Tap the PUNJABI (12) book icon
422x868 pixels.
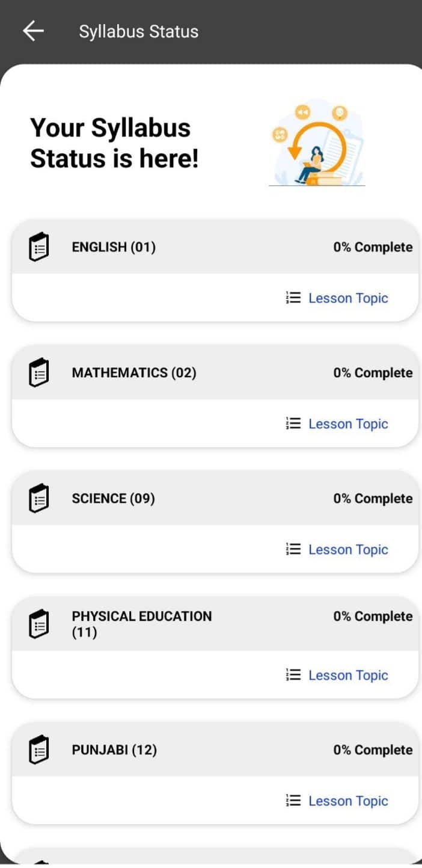coord(38,749)
